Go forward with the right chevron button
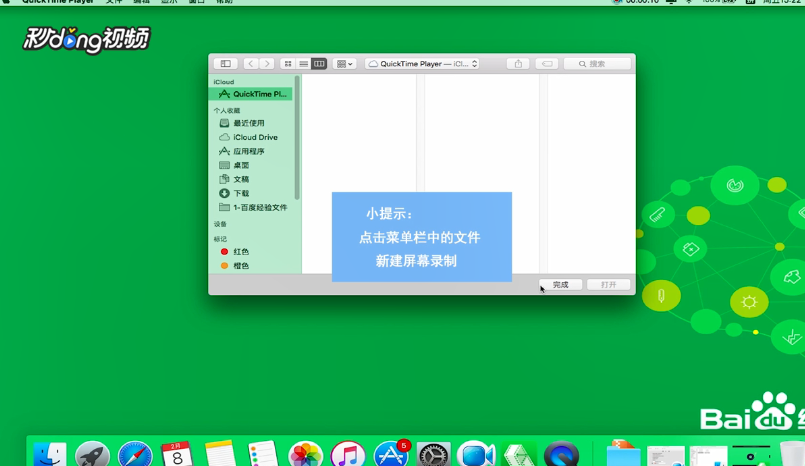This screenshot has width=805, height=466. tap(266, 64)
